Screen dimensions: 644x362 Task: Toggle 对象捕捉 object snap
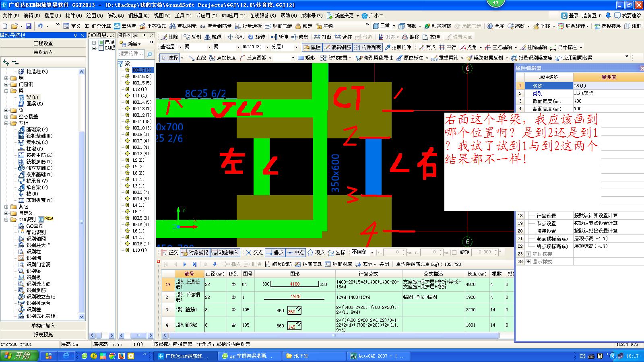click(195, 253)
